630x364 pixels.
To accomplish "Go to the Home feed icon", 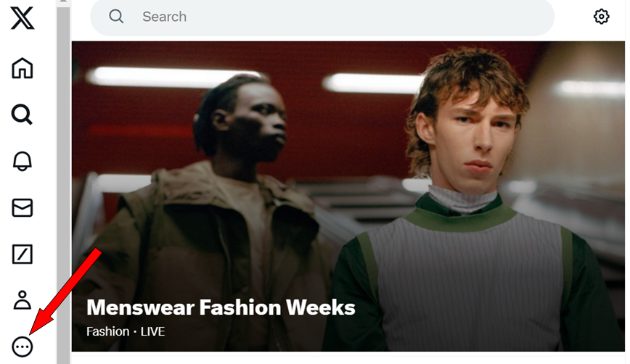I will [22, 68].
